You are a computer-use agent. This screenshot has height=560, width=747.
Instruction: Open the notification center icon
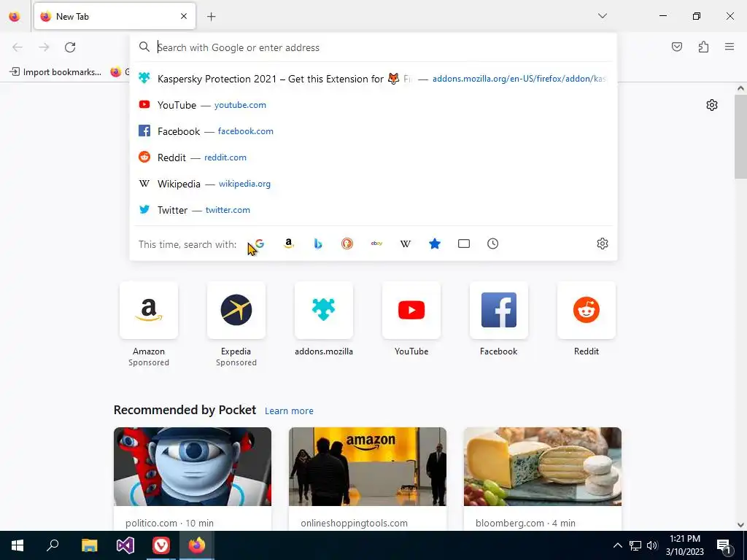(x=724, y=545)
